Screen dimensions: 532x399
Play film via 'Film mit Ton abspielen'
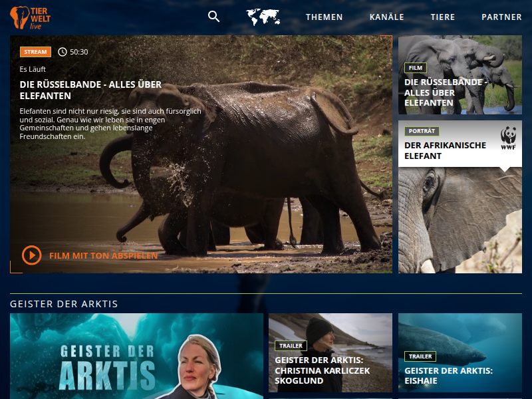click(x=103, y=255)
